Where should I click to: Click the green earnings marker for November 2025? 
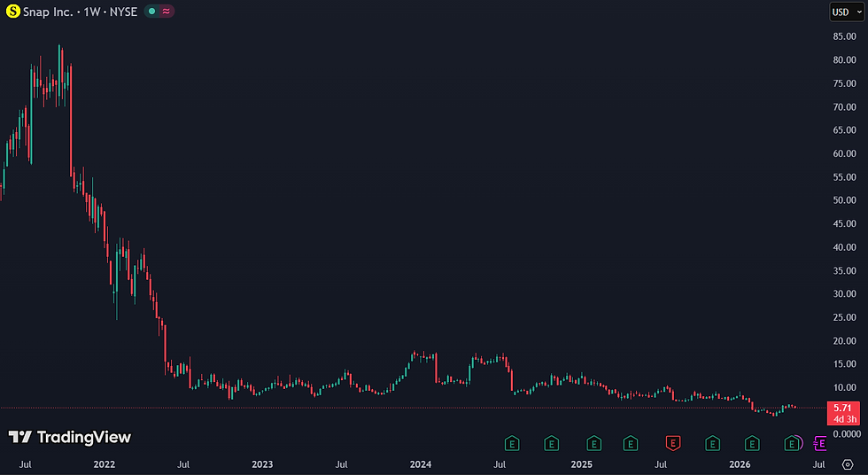[x=712, y=443]
